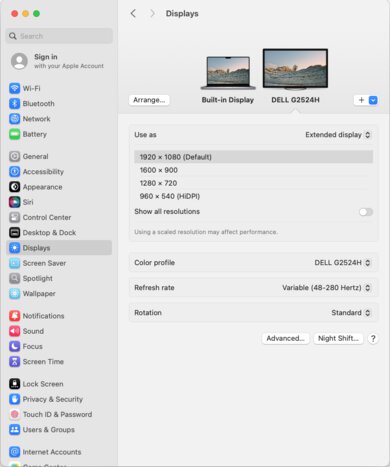Viewport: 390px width, 467px height.
Task: Open the Wallpaper icon
Action: coord(15,293)
